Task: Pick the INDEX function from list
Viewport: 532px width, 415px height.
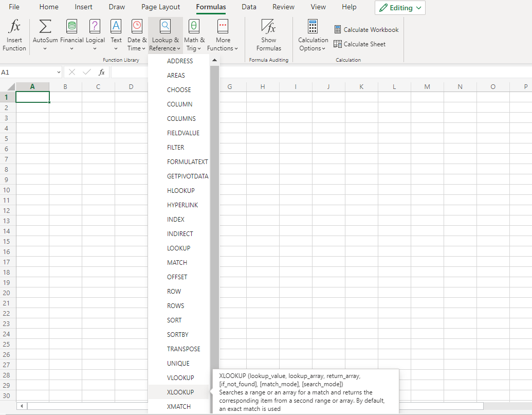Action: pyautogui.click(x=176, y=220)
